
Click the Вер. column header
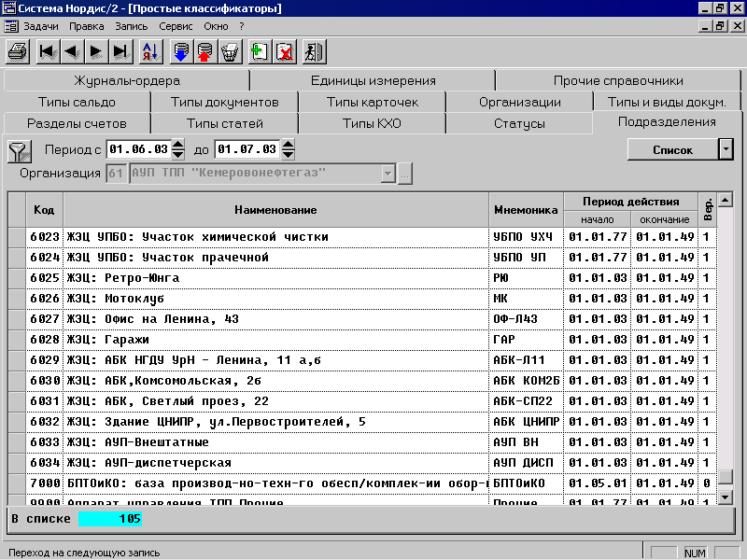coord(708,210)
